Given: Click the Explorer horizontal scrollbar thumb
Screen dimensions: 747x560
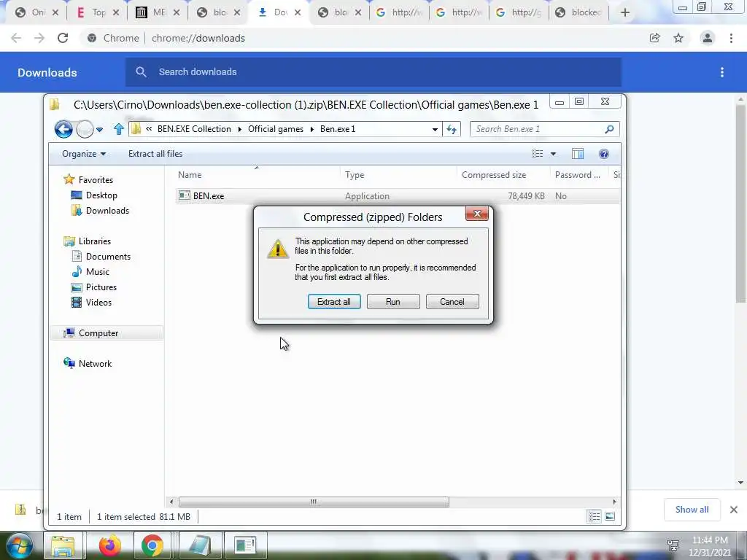Looking at the screenshot, I should [x=314, y=502].
